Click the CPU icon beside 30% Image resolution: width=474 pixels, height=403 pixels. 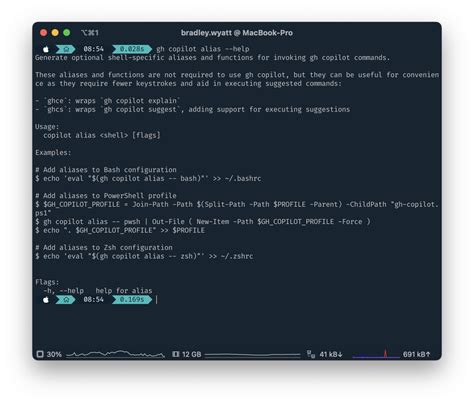(x=40, y=354)
